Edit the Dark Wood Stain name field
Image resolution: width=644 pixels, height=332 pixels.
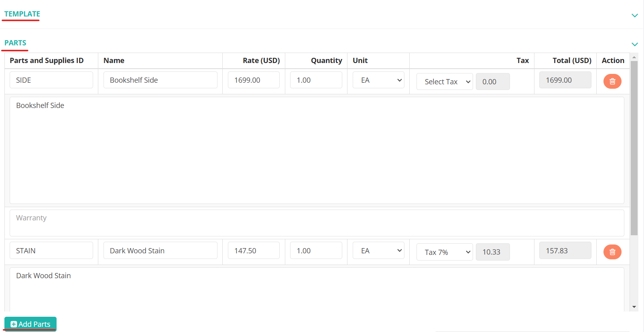click(x=160, y=251)
